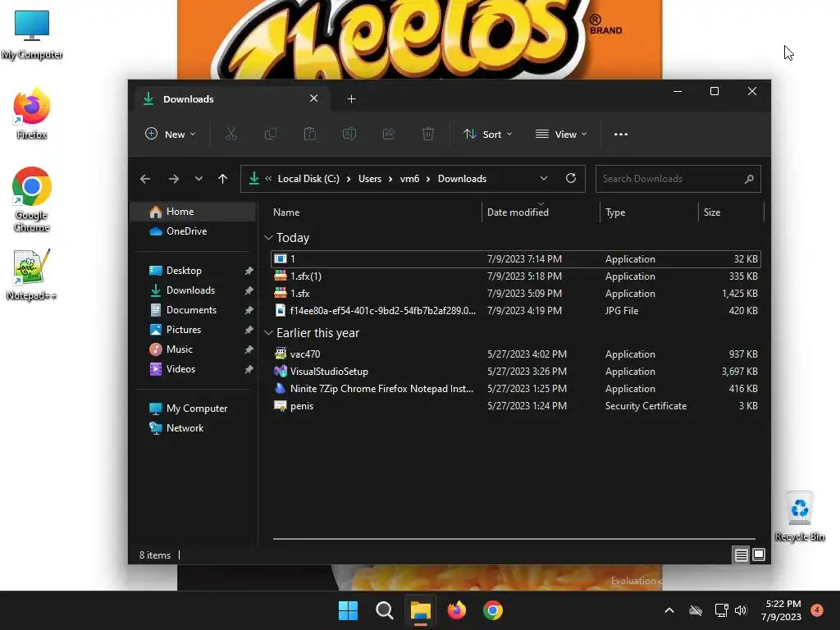Image resolution: width=840 pixels, height=630 pixels.
Task: Open the Sort dropdown menu
Action: (487, 134)
